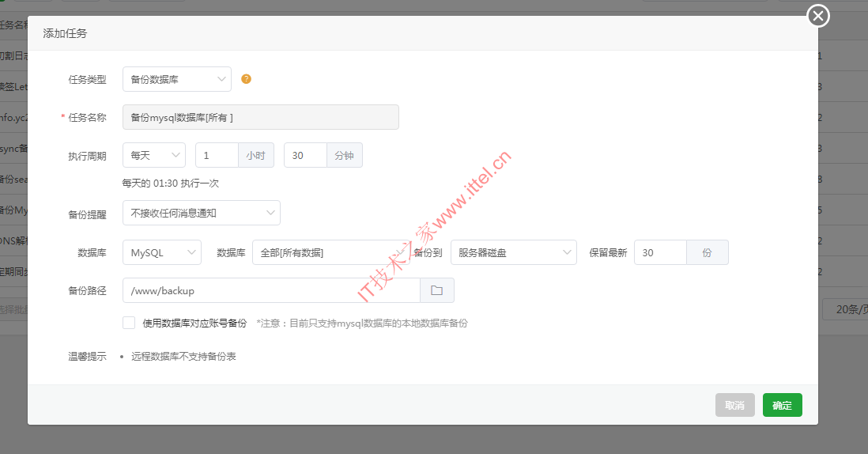Viewport: 868px width, 454px height.
Task: Click the 远程数据库不支持备份表 tip text
Action: click(183, 357)
